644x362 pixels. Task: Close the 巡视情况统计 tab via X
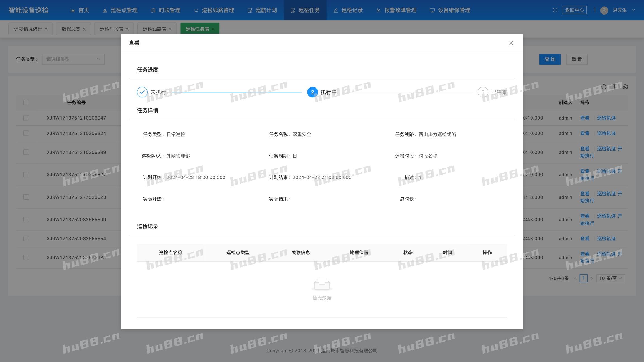(46, 29)
